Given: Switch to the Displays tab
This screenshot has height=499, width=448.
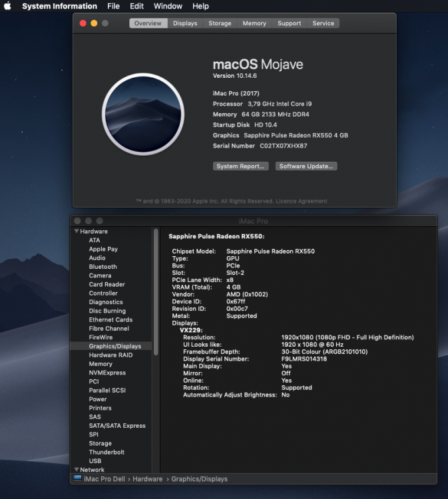Looking at the screenshot, I should click(x=185, y=23).
